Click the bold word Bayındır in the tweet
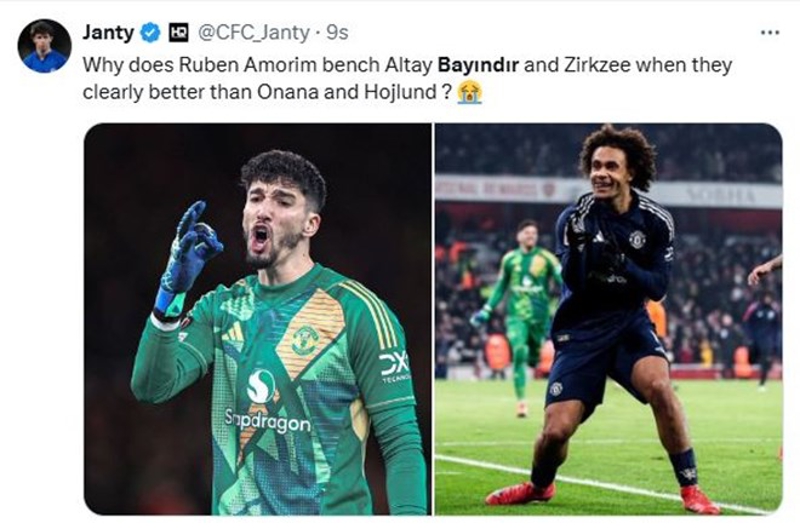This screenshot has height=529, width=800. (479, 65)
